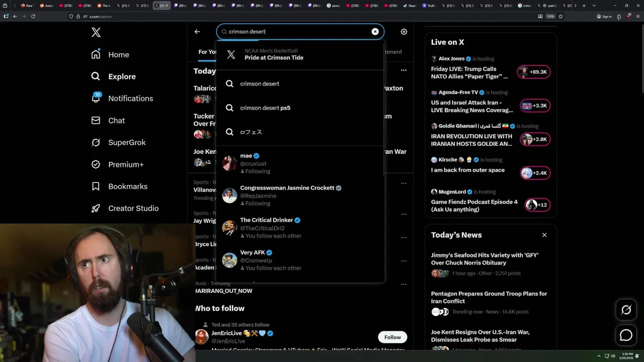Screen dimensions: 644x362
Task: Switch to the For You tab
Action: [x=207, y=52]
